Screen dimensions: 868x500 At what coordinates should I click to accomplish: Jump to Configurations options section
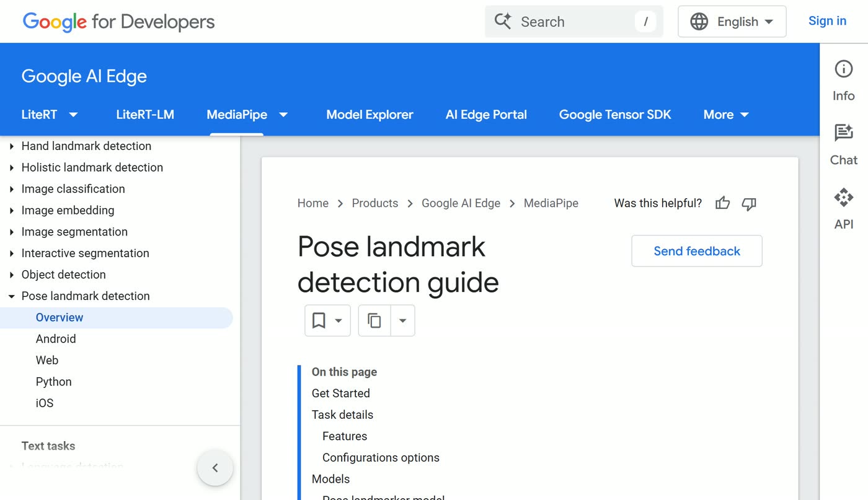(381, 458)
